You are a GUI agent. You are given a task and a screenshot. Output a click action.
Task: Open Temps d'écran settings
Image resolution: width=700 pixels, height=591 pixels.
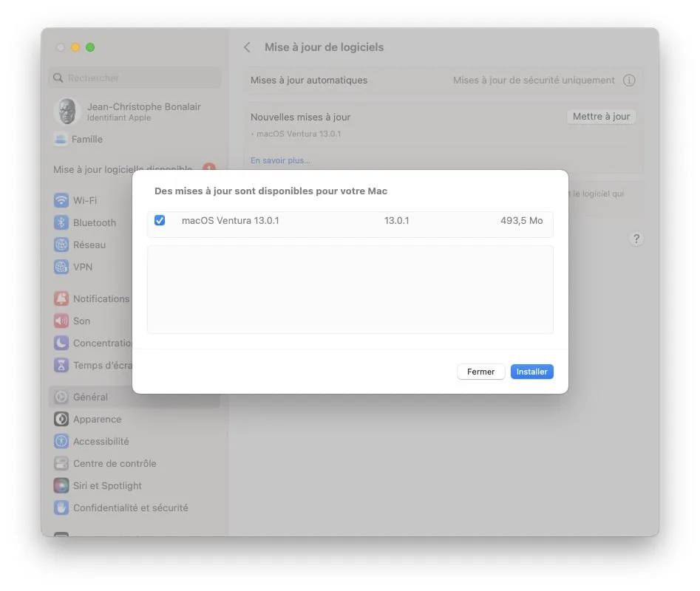coord(61,365)
